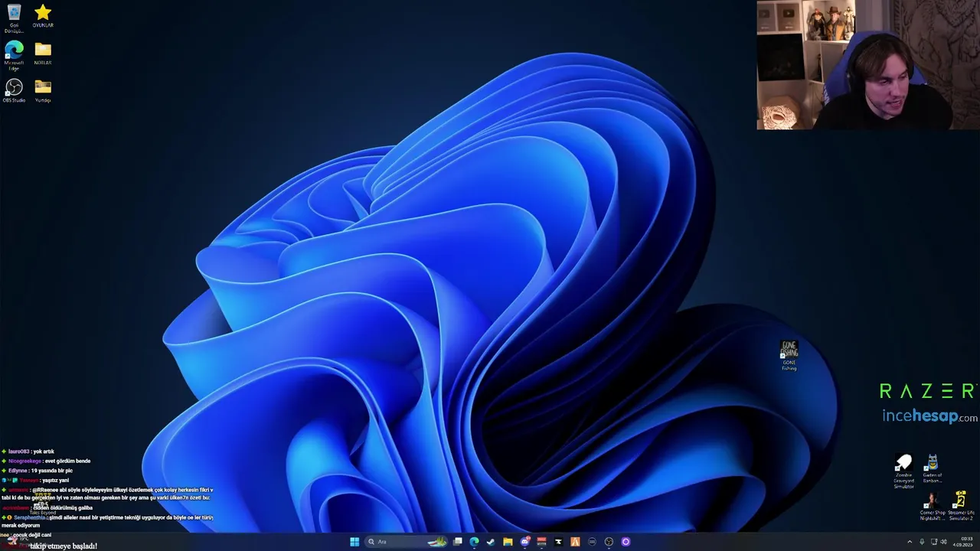
Task: Open the round dark app before OBS in taskbar
Action: [x=592, y=542]
